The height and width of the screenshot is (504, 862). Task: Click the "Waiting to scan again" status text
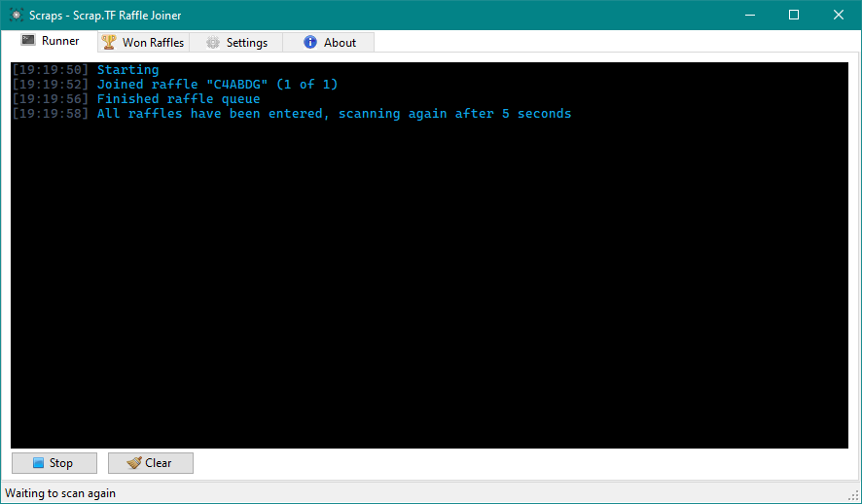click(60, 493)
